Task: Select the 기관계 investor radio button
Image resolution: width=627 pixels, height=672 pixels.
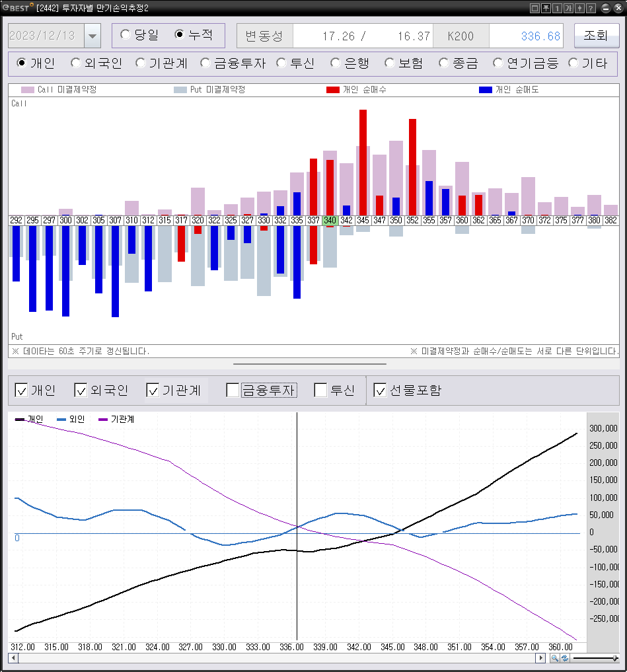Action: point(141,63)
